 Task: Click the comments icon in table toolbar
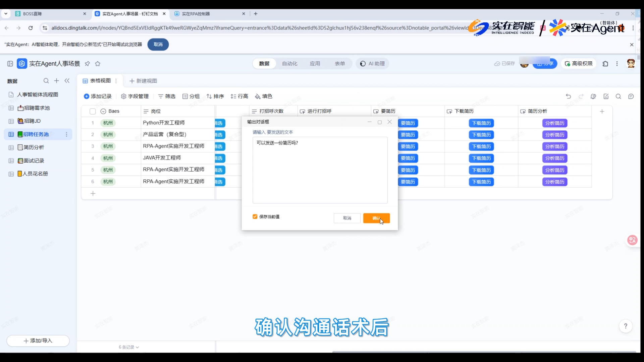[x=631, y=96]
